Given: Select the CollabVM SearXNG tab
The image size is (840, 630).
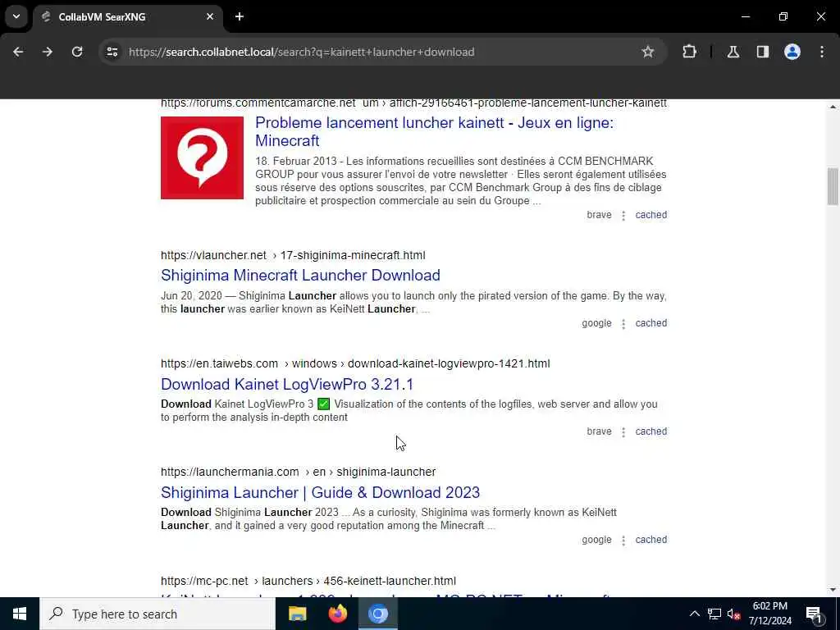Looking at the screenshot, I should pos(127,17).
